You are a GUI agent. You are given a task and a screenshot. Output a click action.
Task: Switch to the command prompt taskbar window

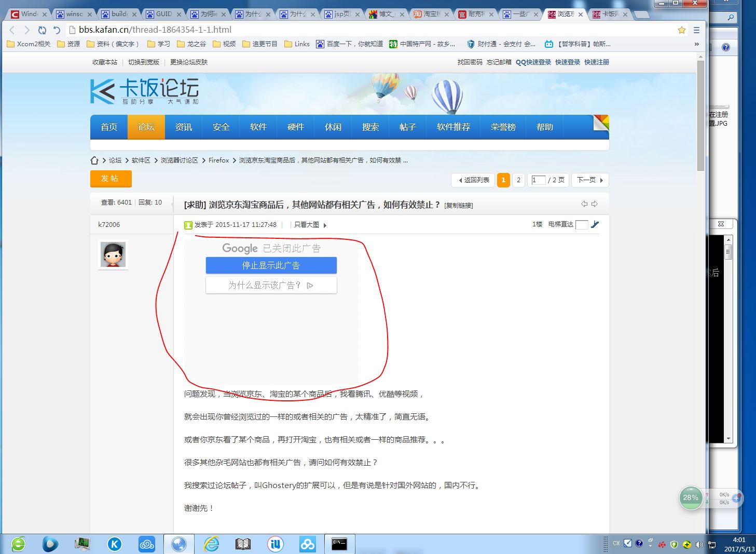[x=340, y=544]
